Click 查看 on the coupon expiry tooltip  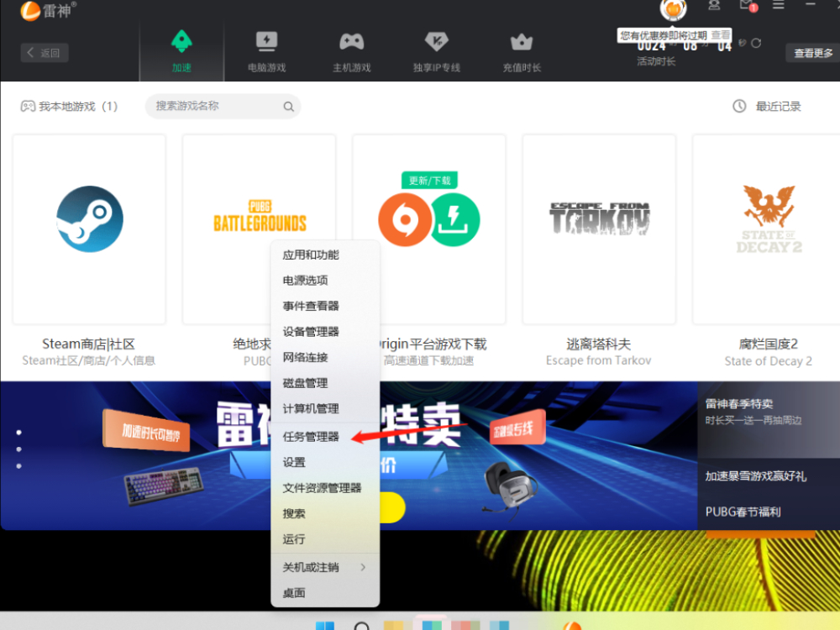[x=720, y=35]
